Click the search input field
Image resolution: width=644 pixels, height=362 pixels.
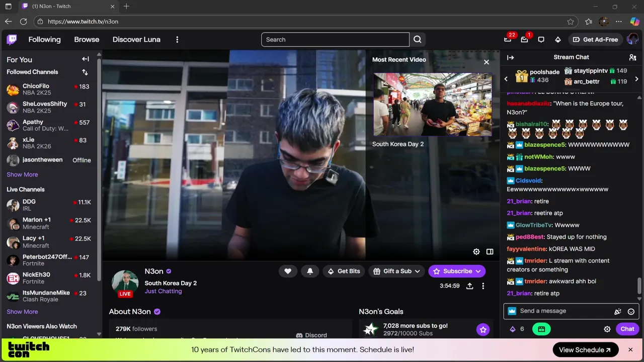click(335, 39)
